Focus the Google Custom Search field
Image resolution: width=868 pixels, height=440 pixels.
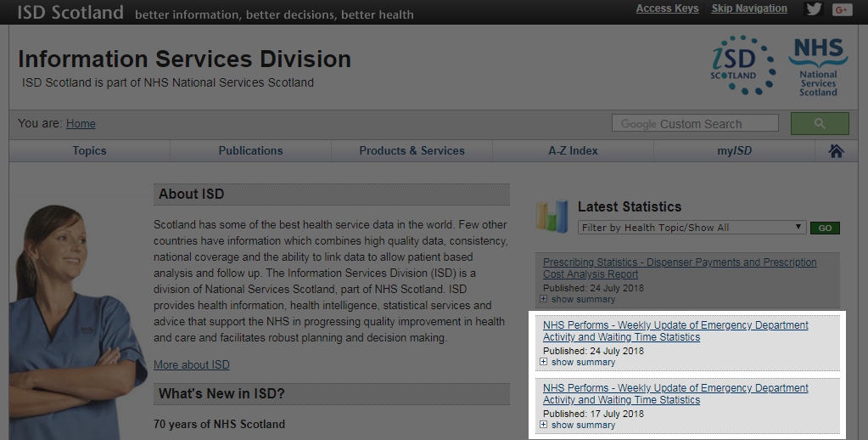(695, 123)
